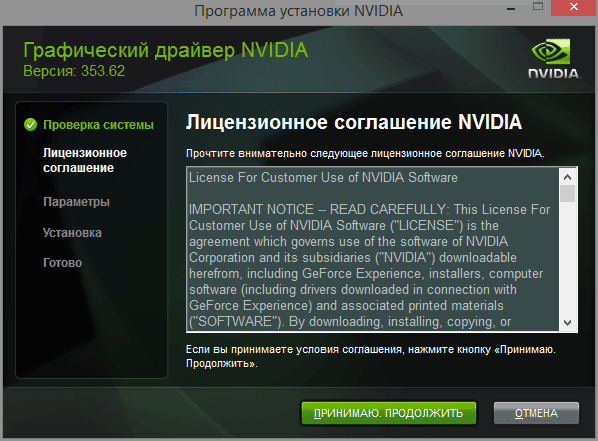Image resolution: width=598 pixels, height=441 pixels.
Task: Minimize the NVIDIA installer window
Action: pyautogui.click(x=511, y=8)
